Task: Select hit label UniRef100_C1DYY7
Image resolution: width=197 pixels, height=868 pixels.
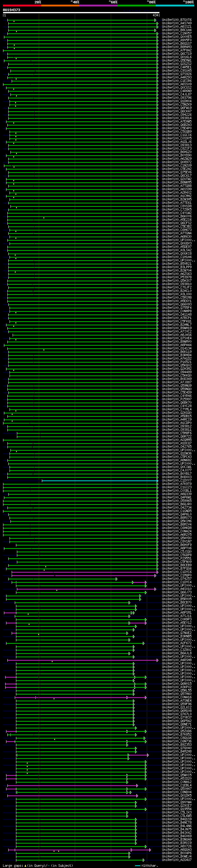Action: click(x=177, y=481)
